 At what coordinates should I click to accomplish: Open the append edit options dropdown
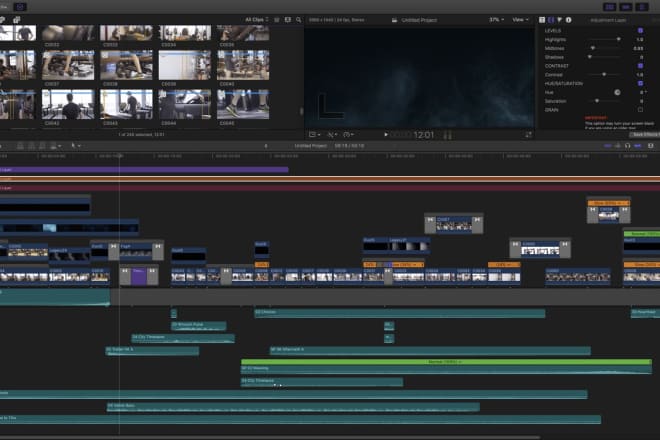(x=56, y=146)
